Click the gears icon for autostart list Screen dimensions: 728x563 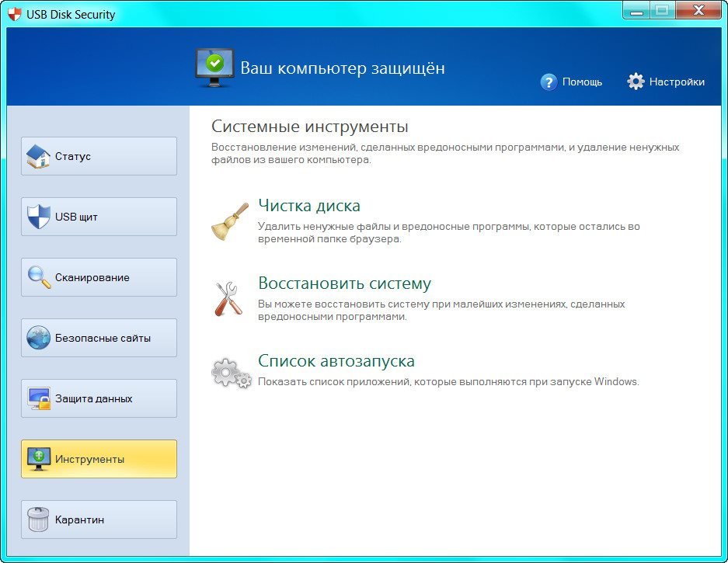click(x=232, y=374)
